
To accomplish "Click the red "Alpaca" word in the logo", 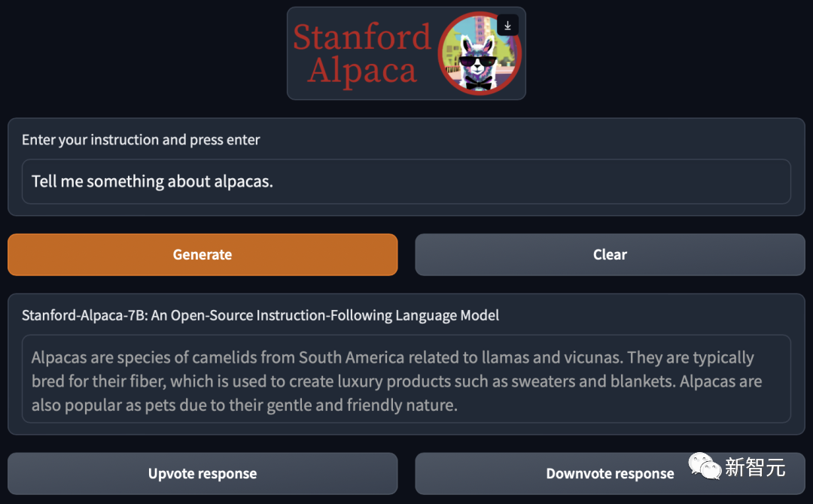I will [x=361, y=71].
